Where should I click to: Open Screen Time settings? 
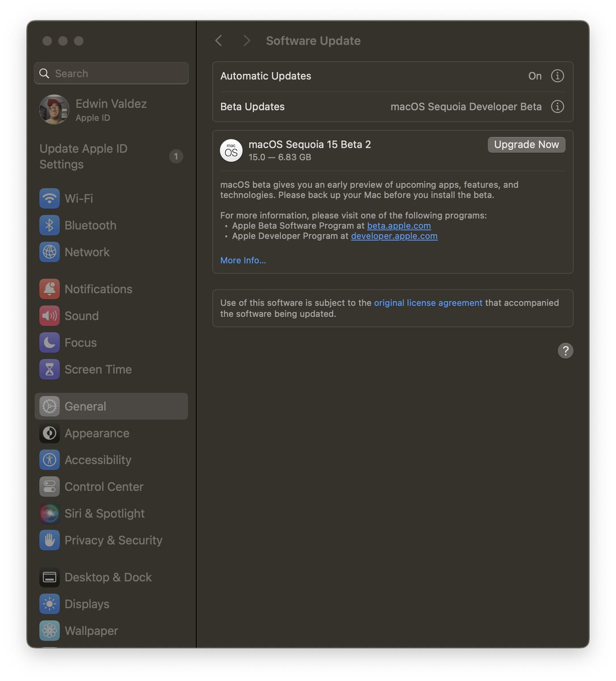98,369
